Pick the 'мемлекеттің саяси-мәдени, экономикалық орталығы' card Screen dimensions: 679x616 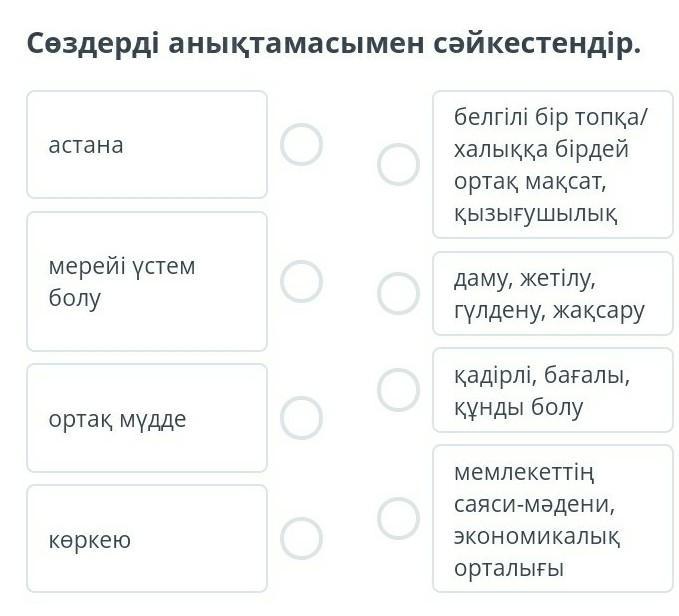click(x=552, y=518)
